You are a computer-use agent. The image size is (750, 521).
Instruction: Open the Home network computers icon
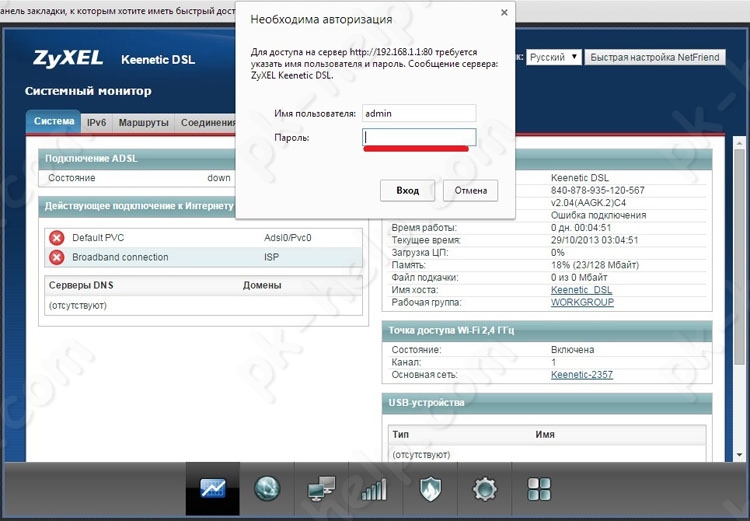[x=321, y=489]
